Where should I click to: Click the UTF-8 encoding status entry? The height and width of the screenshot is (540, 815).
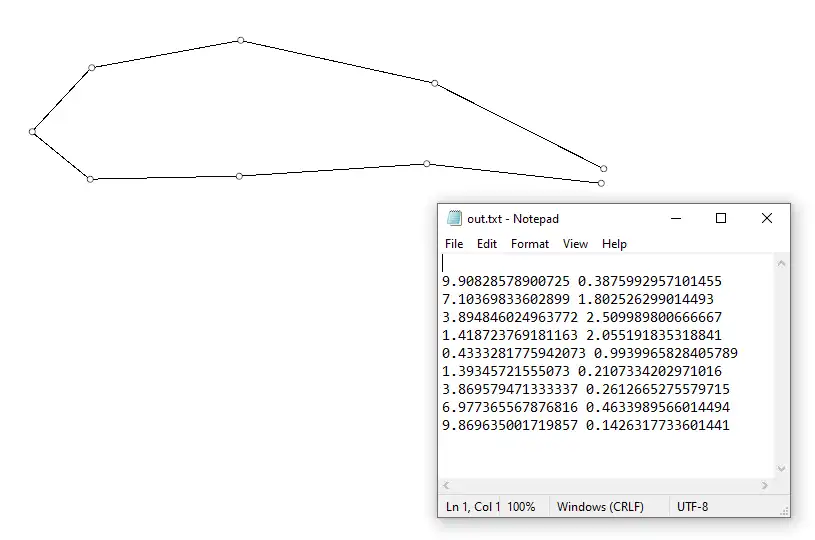[x=692, y=507]
